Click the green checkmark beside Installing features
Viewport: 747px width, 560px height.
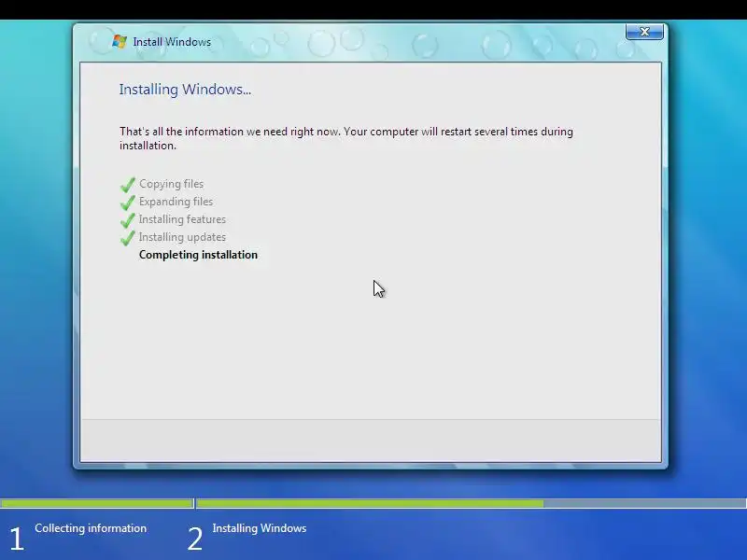pyautogui.click(x=128, y=219)
